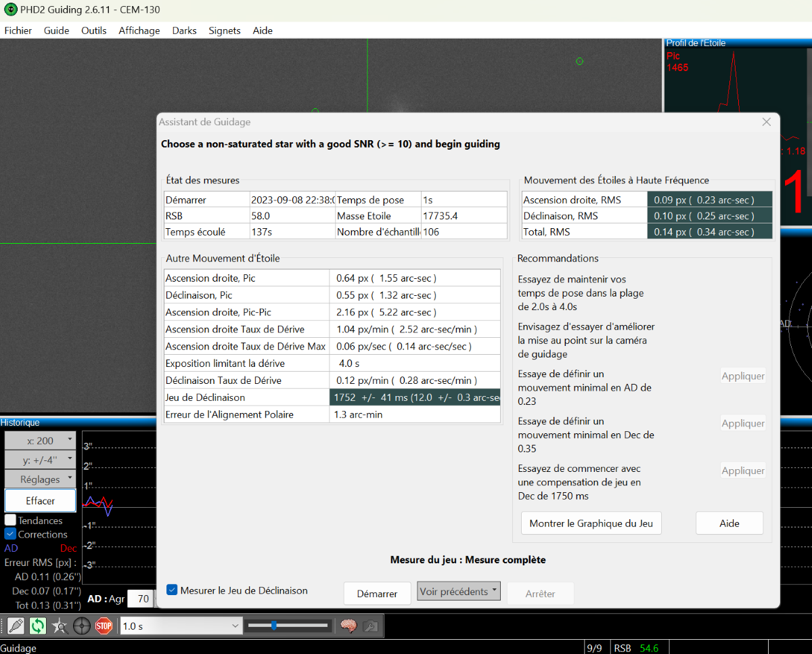Viewport: 812px width, 654px height.
Task: Click the AD aggressiveness input field
Action: [x=141, y=599]
